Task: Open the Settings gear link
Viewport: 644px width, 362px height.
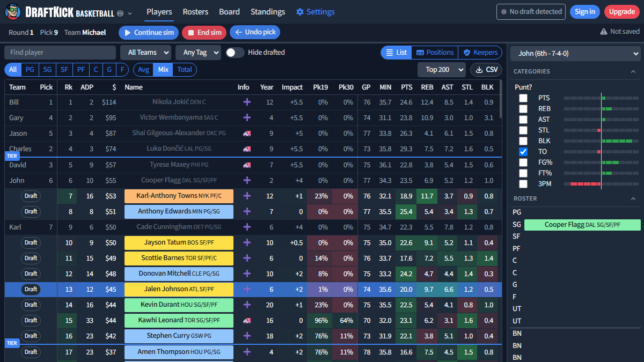Action: (315, 12)
